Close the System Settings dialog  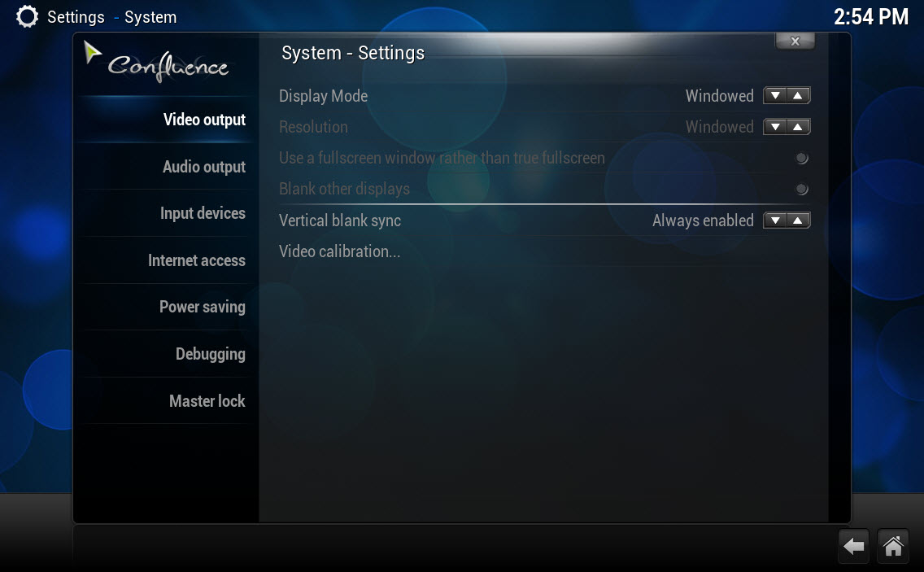click(795, 41)
